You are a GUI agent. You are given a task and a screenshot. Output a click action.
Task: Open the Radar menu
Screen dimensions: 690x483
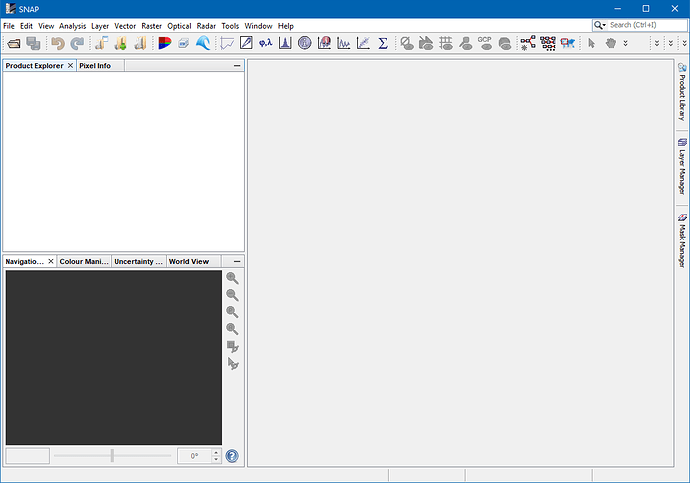(x=206, y=26)
